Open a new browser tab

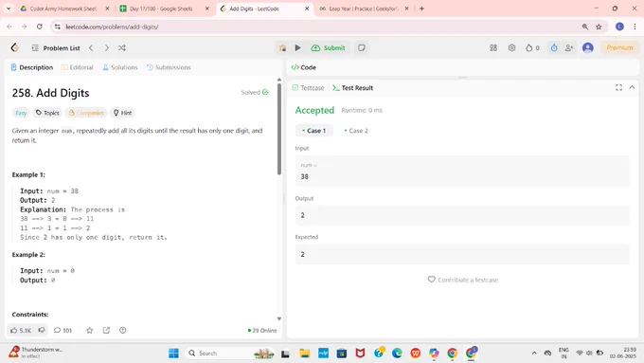[421, 9]
